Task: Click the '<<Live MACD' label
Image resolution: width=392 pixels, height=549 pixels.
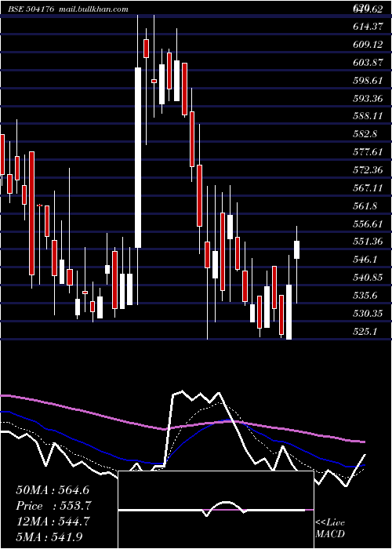Action: pyautogui.click(x=330, y=528)
